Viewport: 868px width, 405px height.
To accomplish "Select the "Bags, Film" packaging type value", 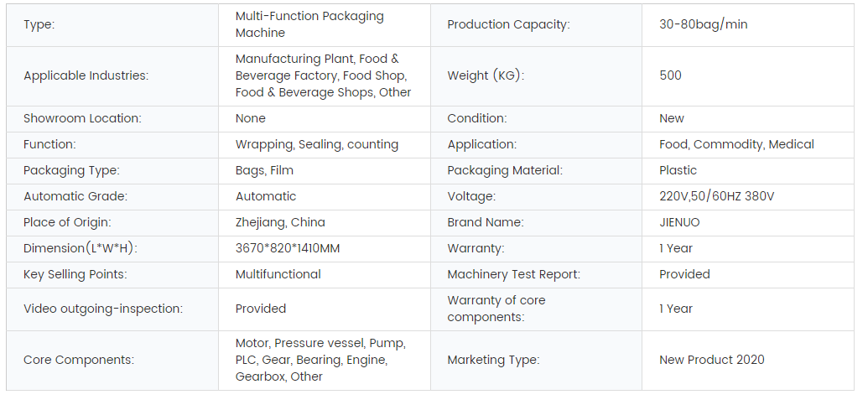I will click(x=264, y=170).
